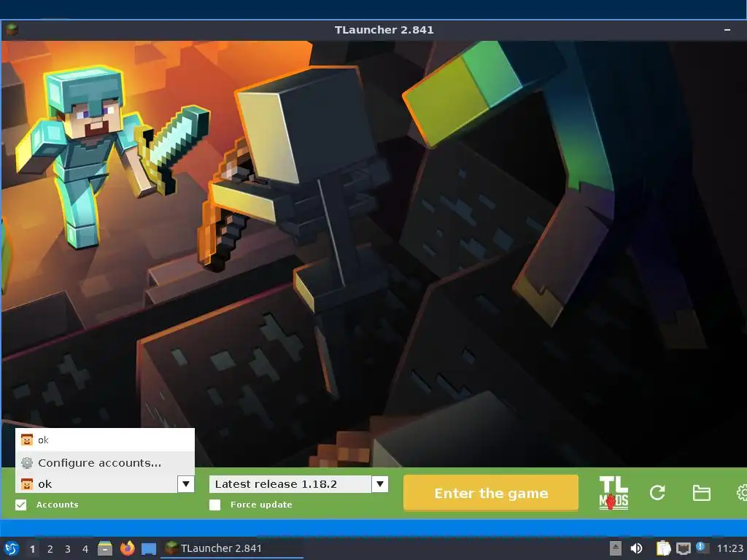Switch to workspace 1
This screenshot has height=560, width=747.
click(32, 549)
